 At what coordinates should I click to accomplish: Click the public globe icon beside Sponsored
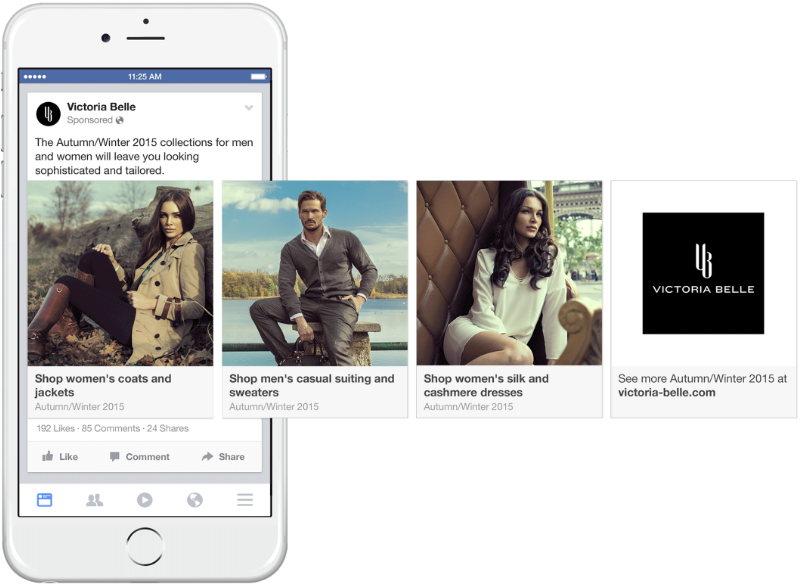point(120,121)
